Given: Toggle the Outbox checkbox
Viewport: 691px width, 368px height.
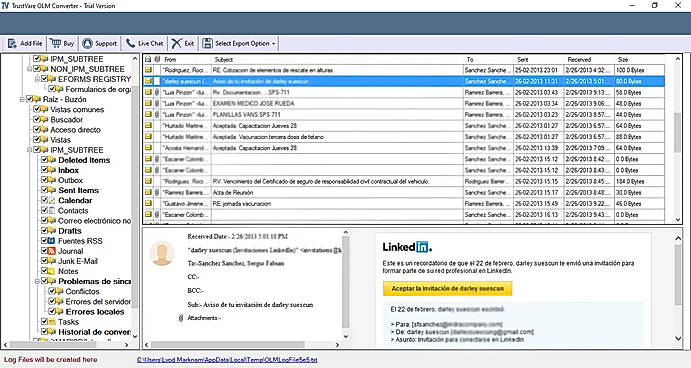Looking at the screenshot, I should click(x=45, y=180).
